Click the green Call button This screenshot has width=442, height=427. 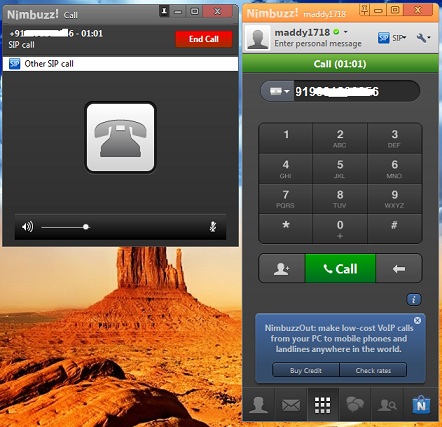click(340, 269)
